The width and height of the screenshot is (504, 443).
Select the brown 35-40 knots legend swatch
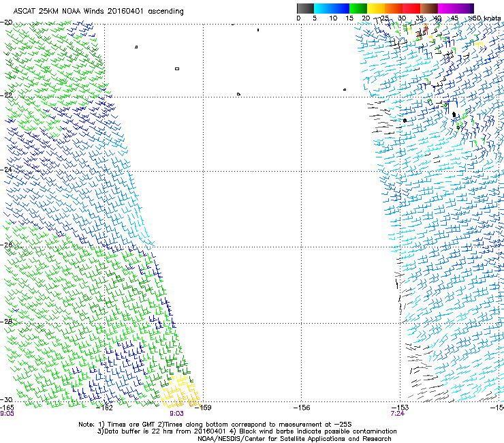click(429, 8)
